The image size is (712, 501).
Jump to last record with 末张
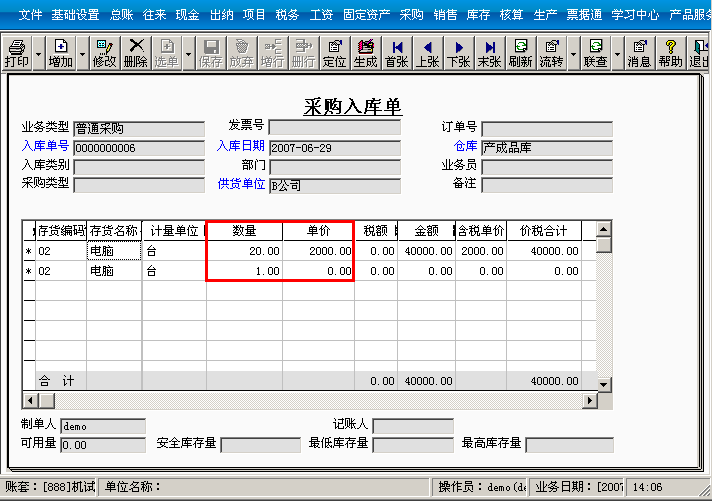489,54
